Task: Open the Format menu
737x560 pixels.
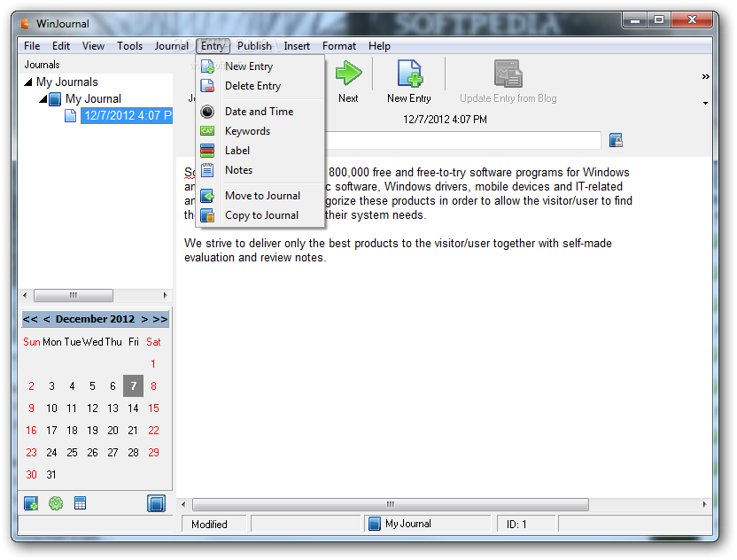Action: (x=339, y=46)
